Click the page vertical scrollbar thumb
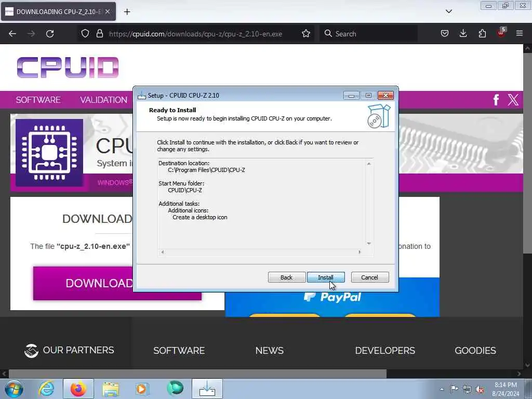Image resolution: width=532 pixels, height=399 pixels. coord(527,153)
